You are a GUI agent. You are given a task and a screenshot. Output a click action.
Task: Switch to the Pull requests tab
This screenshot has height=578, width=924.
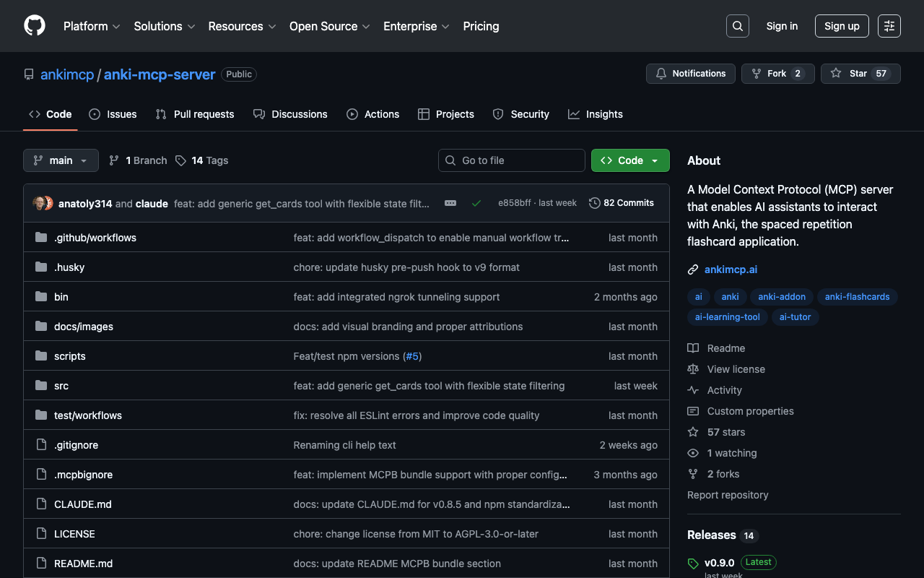pyautogui.click(x=195, y=114)
